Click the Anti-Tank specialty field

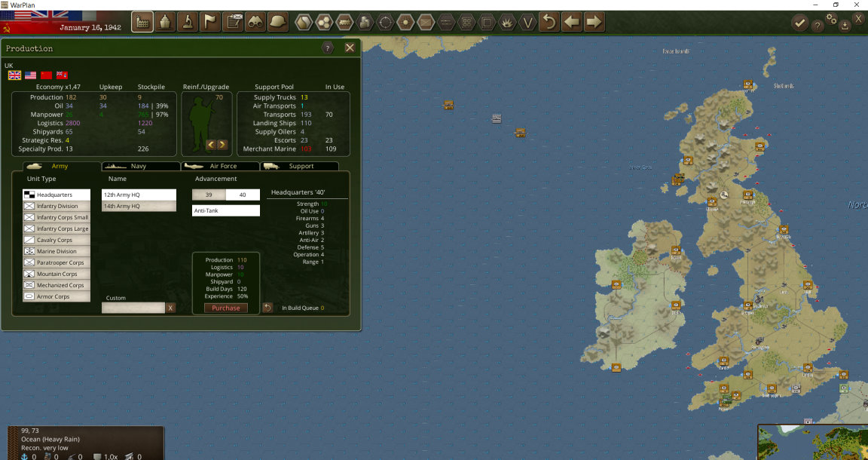point(226,210)
